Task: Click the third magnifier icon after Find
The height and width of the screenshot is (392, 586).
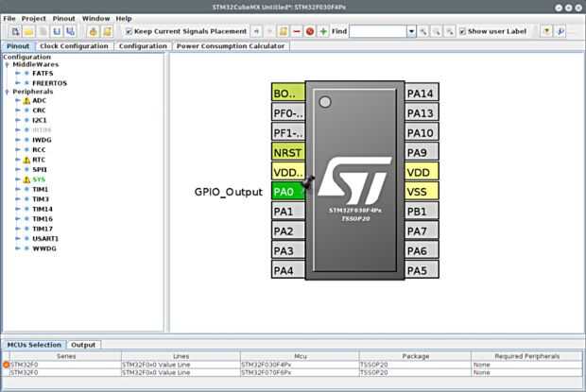Action: point(450,32)
